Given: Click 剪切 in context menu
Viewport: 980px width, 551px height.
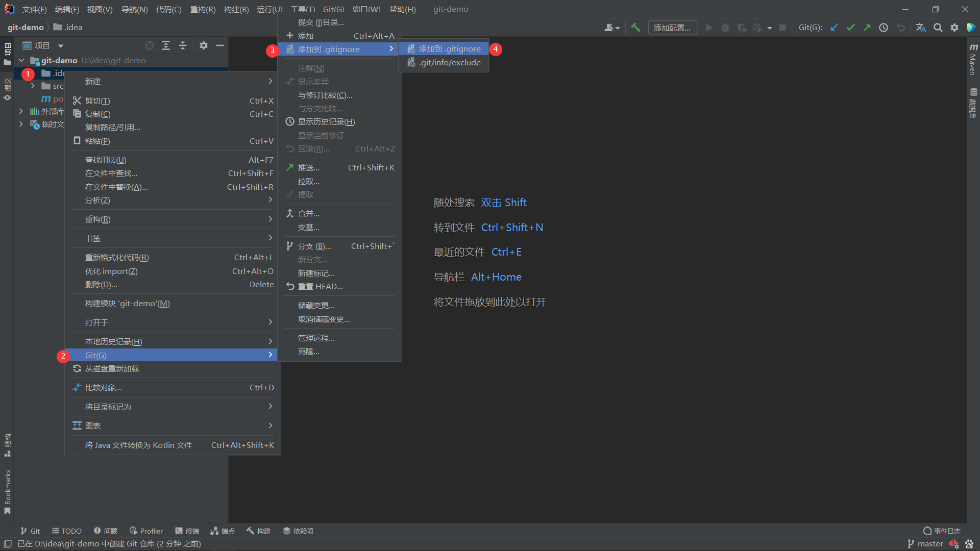Looking at the screenshot, I should click(x=173, y=101).
